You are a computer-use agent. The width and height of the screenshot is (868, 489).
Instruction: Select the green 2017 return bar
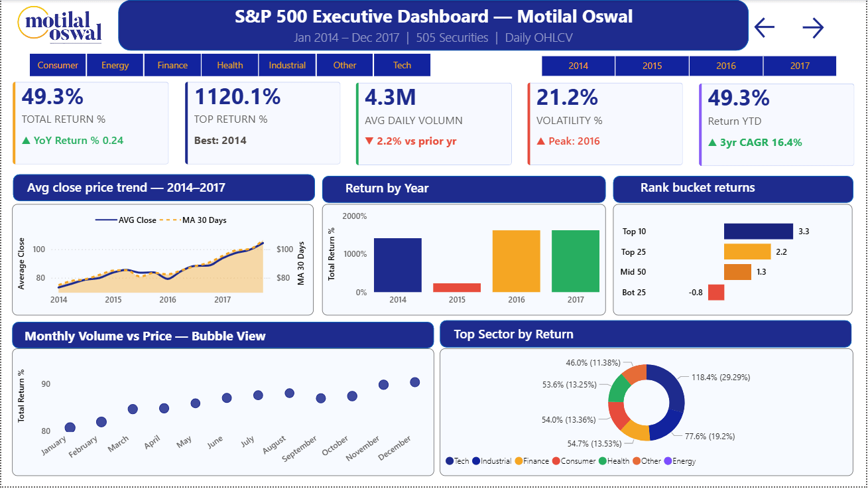pos(576,261)
